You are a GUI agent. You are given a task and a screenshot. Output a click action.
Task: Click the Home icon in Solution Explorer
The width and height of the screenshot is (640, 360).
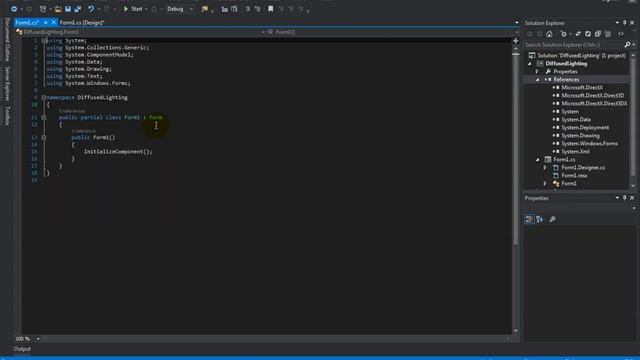click(549, 34)
